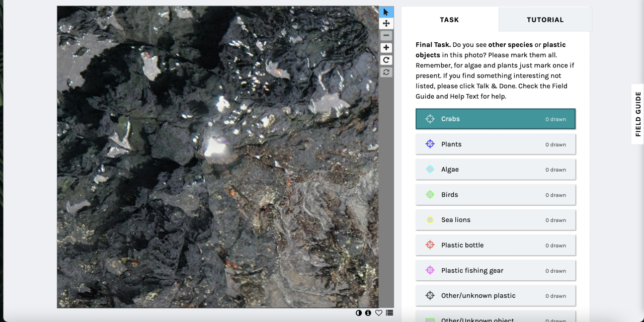Favorite this photo with the heart icon
Screen dimensions: 644x322
pos(379,313)
